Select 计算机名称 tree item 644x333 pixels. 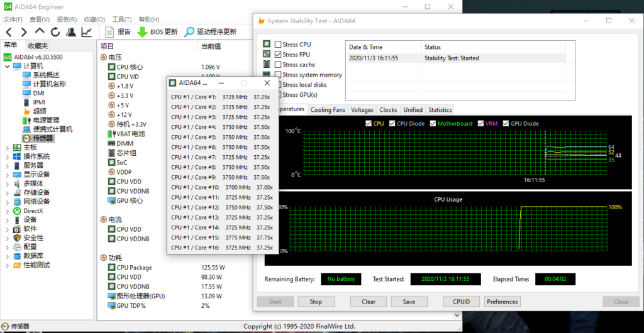(45, 84)
